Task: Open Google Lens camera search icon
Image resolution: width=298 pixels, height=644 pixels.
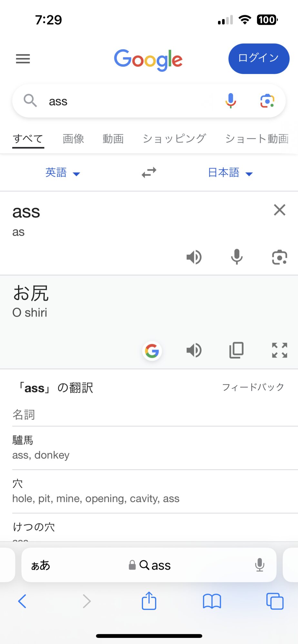Action: 267,101
